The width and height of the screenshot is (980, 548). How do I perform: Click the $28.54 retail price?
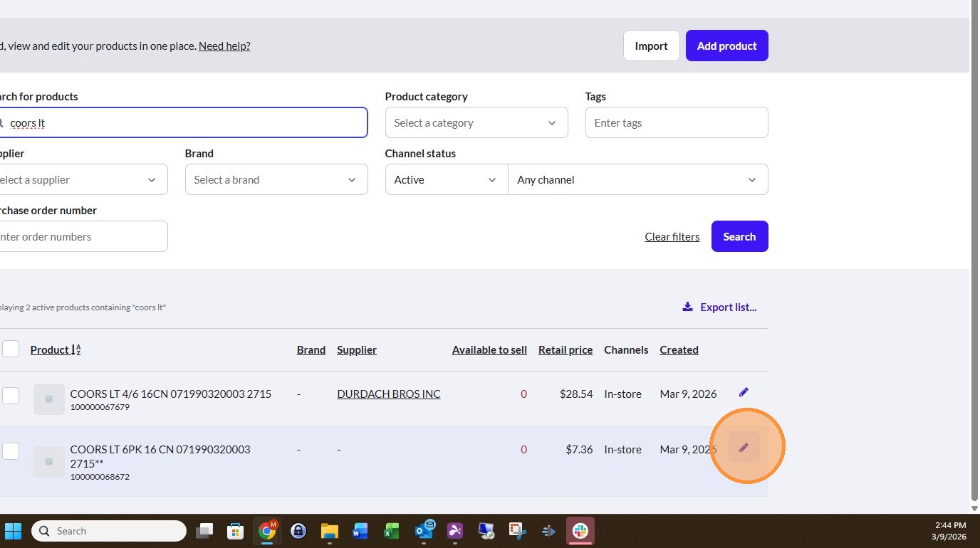pos(576,394)
